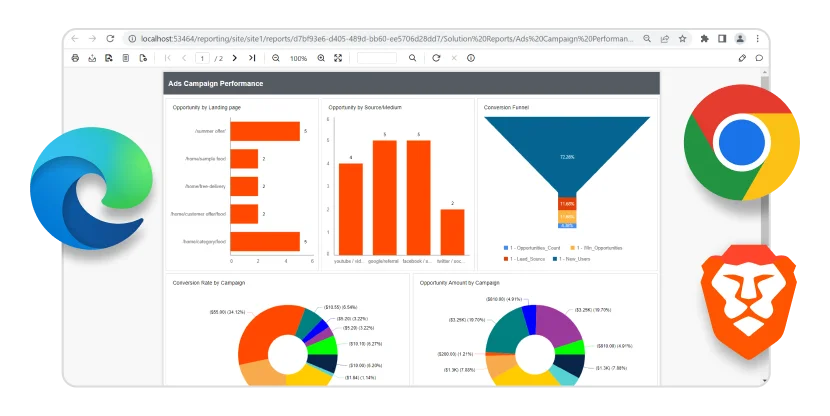Open the browser Extensions puzzle icon
This screenshot has height=416, width=830.
[x=705, y=39]
